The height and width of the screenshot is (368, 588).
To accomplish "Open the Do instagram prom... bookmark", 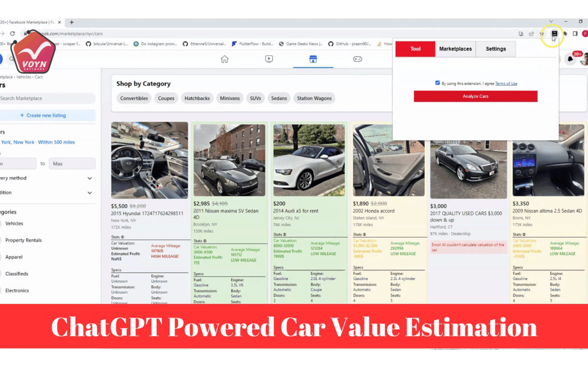I will pos(155,44).
